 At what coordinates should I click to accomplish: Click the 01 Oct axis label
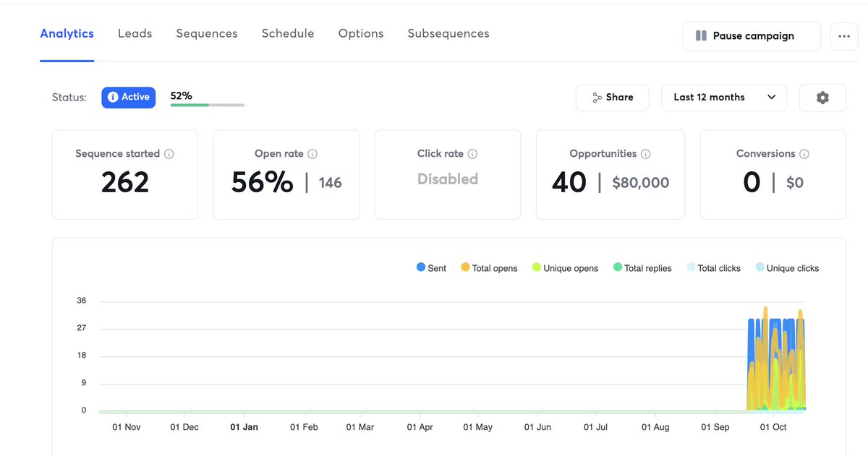(x=773, y=427)
